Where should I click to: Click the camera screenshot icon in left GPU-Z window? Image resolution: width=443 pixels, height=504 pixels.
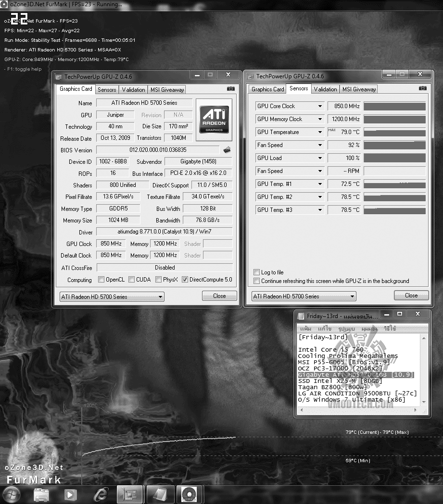point(231,89)
